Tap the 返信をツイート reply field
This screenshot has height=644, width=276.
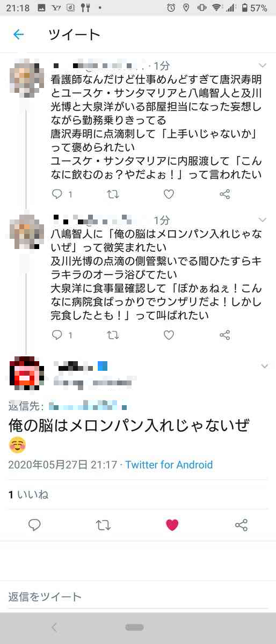[138, 597]
